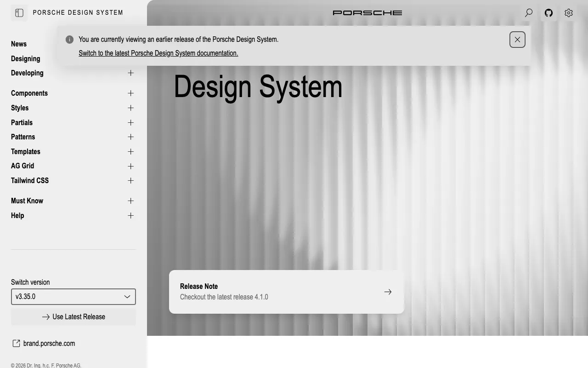Select the Tailwind CSS menu label

pyautogui.click(x=30, y=181)
